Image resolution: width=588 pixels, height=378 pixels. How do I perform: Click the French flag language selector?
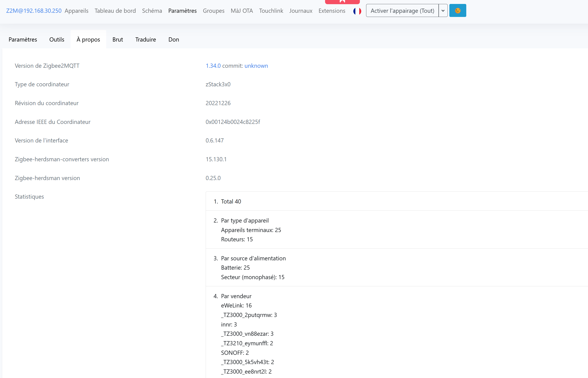[357, 11]
